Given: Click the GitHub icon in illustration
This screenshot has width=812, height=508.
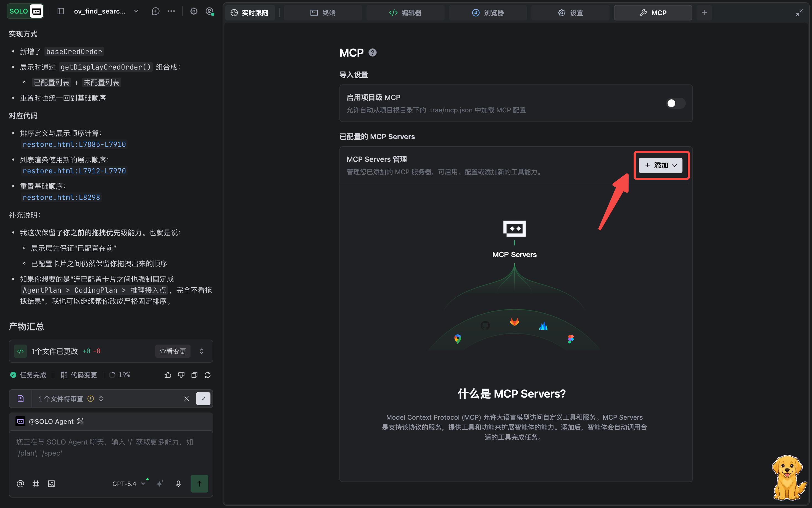Looking at the screenshot, I should pos(485,325).
